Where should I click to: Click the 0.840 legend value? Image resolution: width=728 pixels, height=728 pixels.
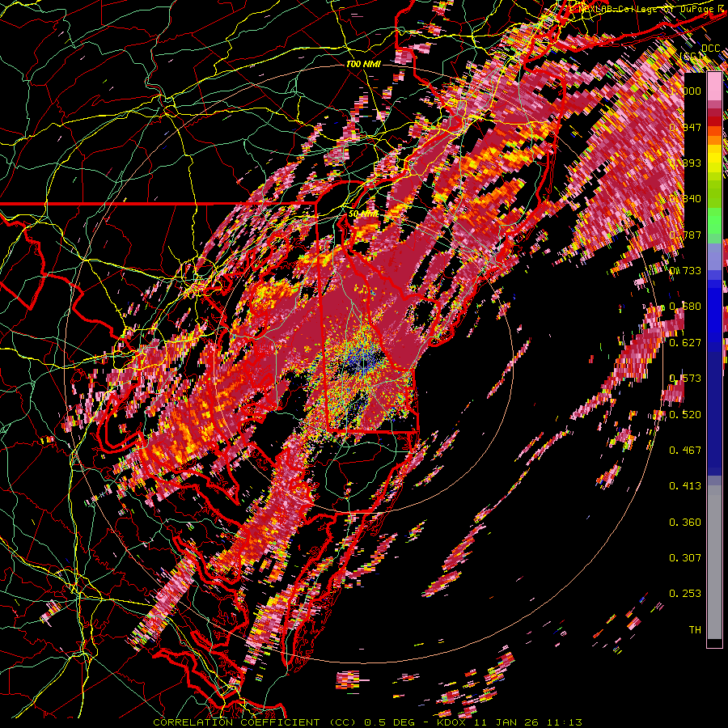tap(685, 199)
